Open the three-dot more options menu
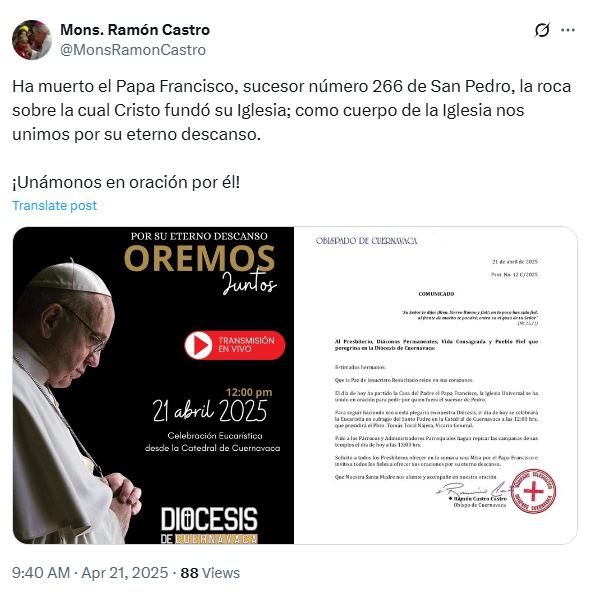This screenshot has height=592, width=592. coord(567,30)
